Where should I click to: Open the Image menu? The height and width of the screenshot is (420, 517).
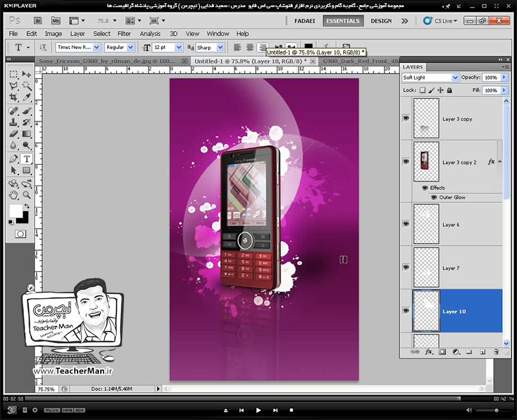tap(54, 34)
